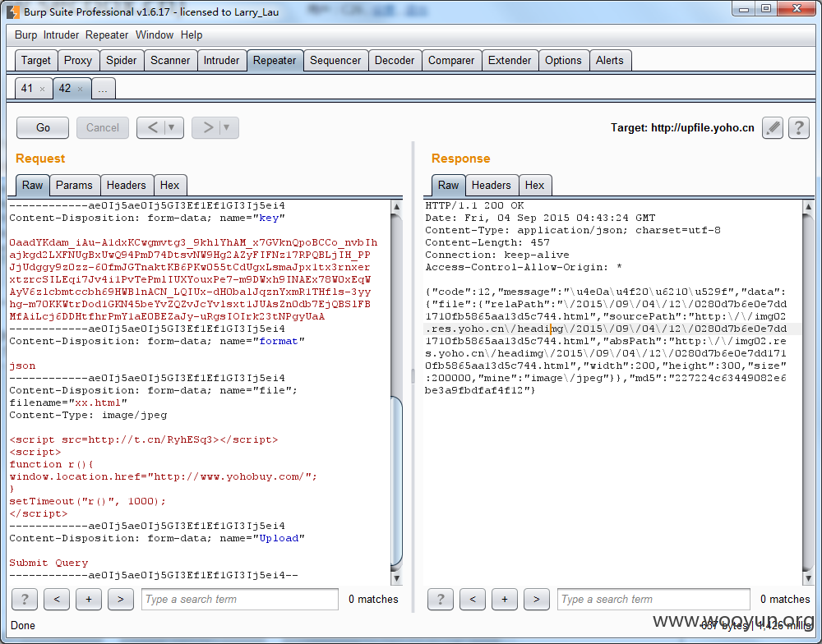Click the request search term field
Viewport: 822px width, 644px height.
[239, 599]
